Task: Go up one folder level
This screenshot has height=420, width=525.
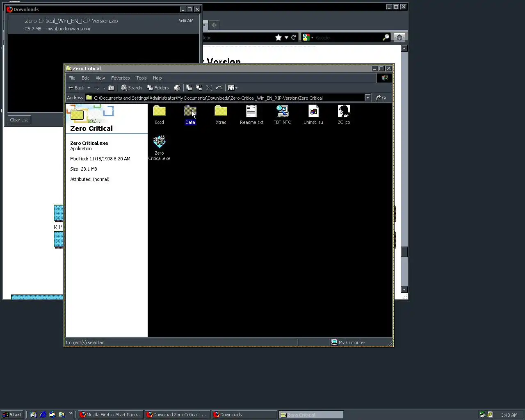Action: coord(111,88)
